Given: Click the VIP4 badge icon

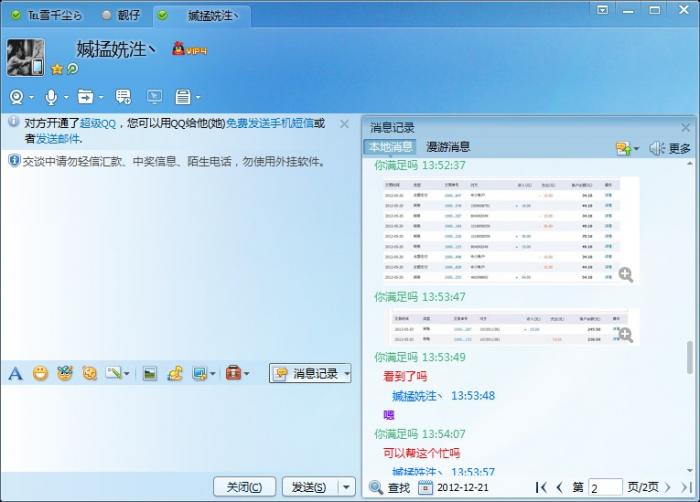Looking at the screenshot, I should [x=190, y=49].
